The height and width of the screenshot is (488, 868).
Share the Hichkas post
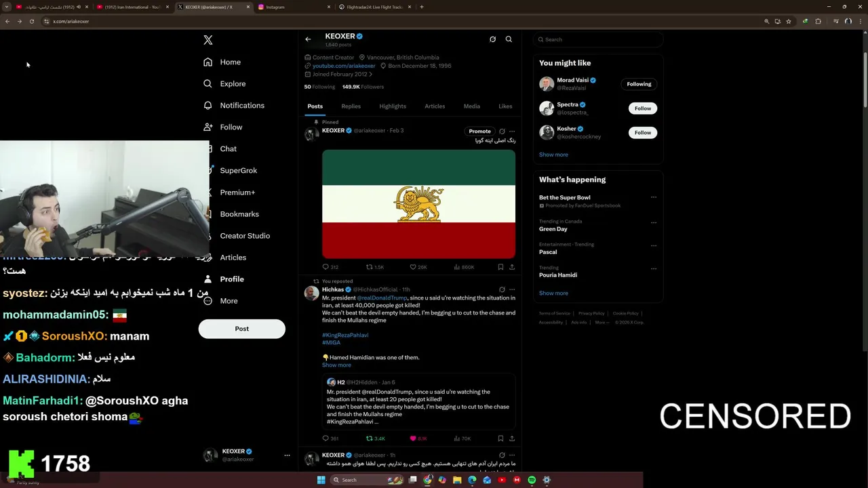tap(512, 439)
